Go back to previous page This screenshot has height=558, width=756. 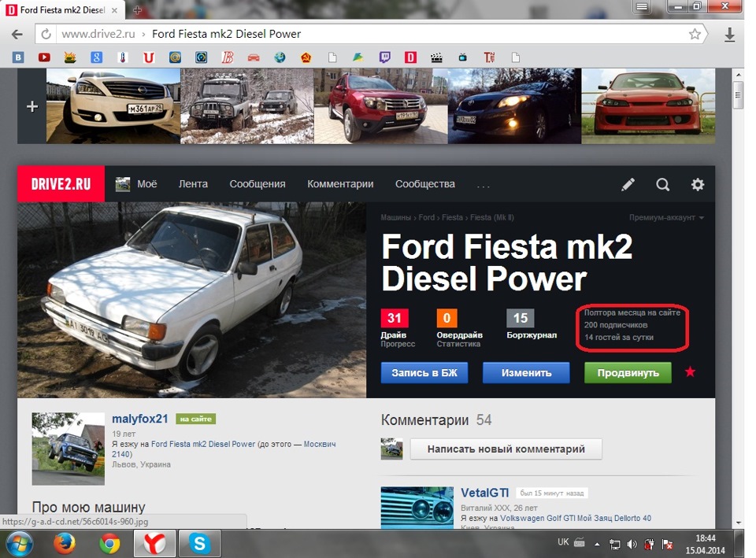[x=17, y=34]
